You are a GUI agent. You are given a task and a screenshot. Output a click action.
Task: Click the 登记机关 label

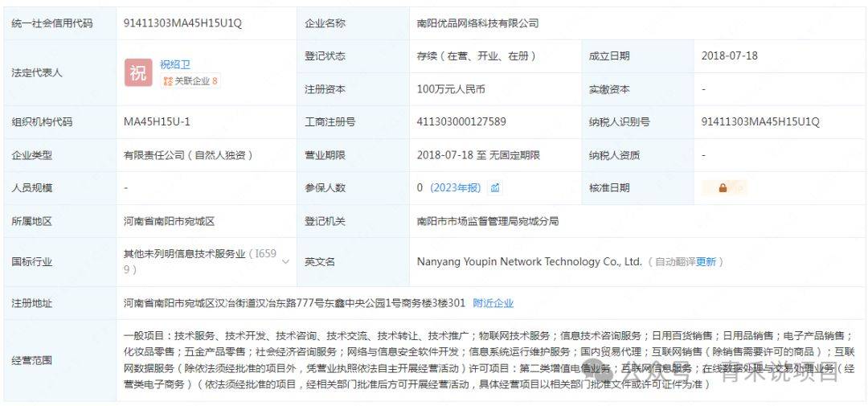pos(325,221)
